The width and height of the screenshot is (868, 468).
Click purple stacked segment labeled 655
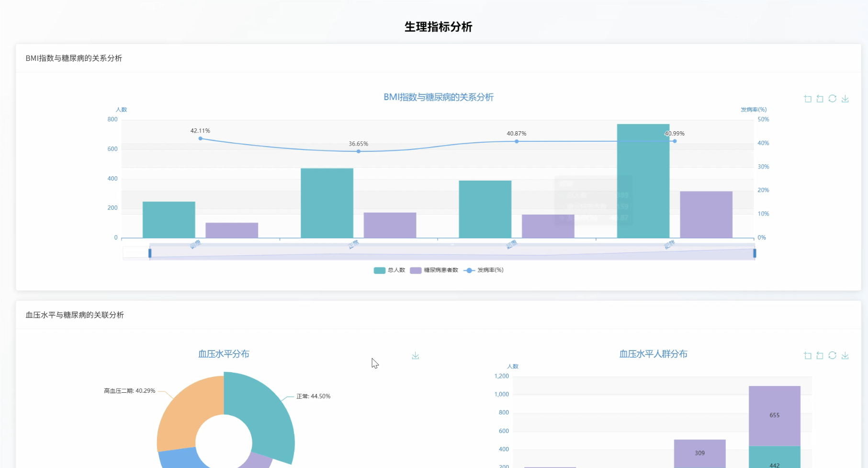(x=775, y=416)
